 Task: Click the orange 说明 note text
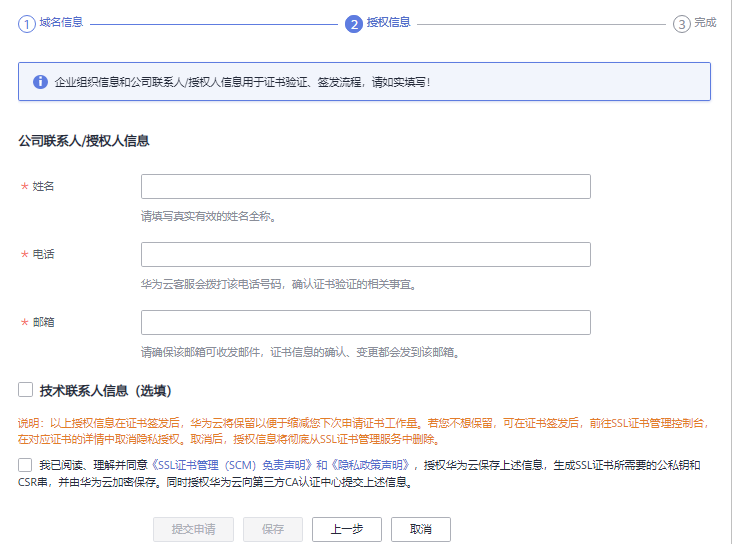363,431
